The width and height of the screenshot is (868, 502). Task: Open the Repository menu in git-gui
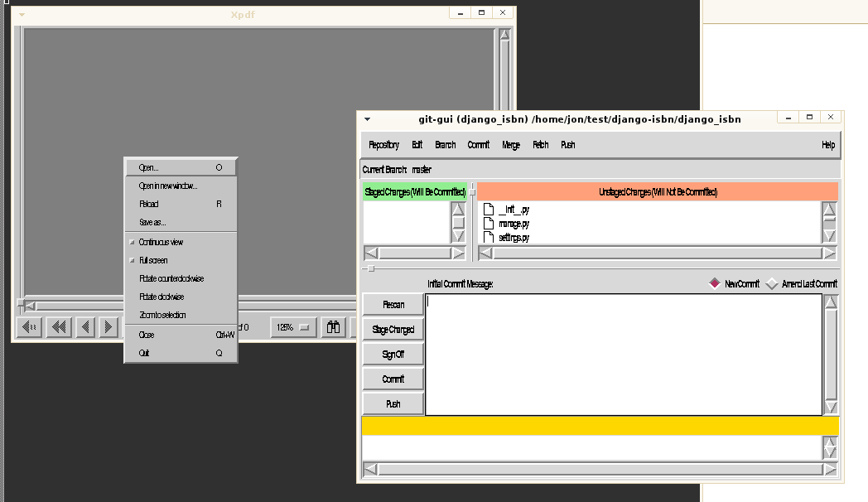[383, 145]
